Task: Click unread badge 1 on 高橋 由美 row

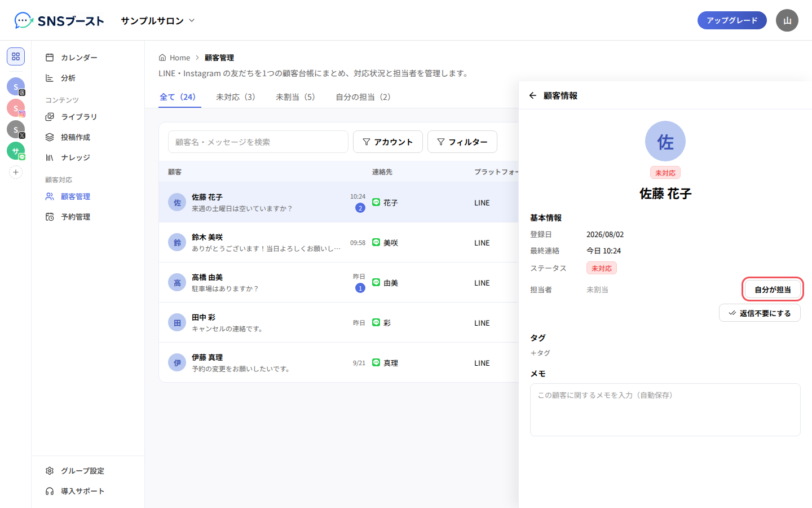Action: coord(360,288)
